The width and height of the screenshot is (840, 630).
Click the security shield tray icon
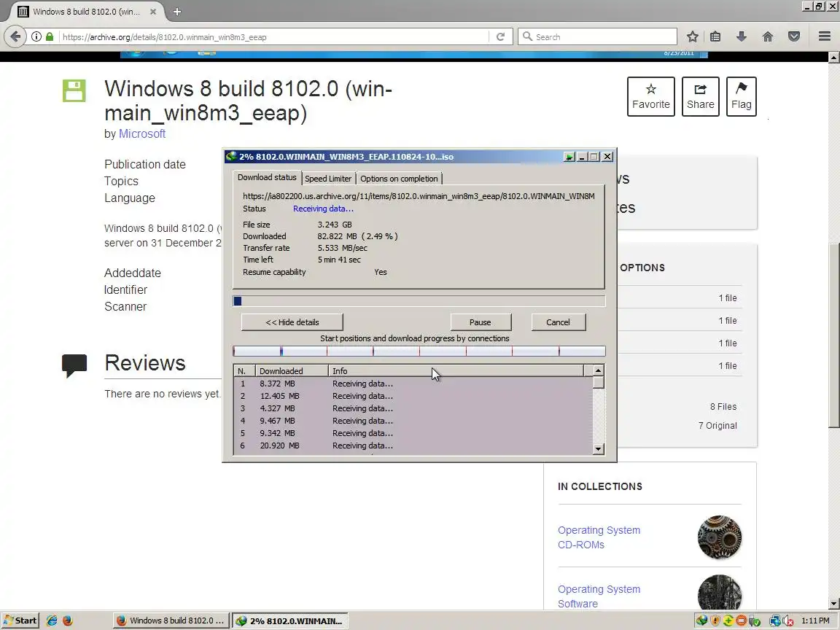715,621
